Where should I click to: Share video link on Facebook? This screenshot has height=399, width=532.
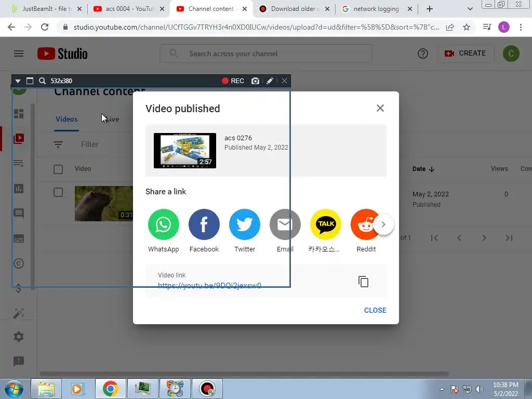pyautogui.click(x=204, y=224)
